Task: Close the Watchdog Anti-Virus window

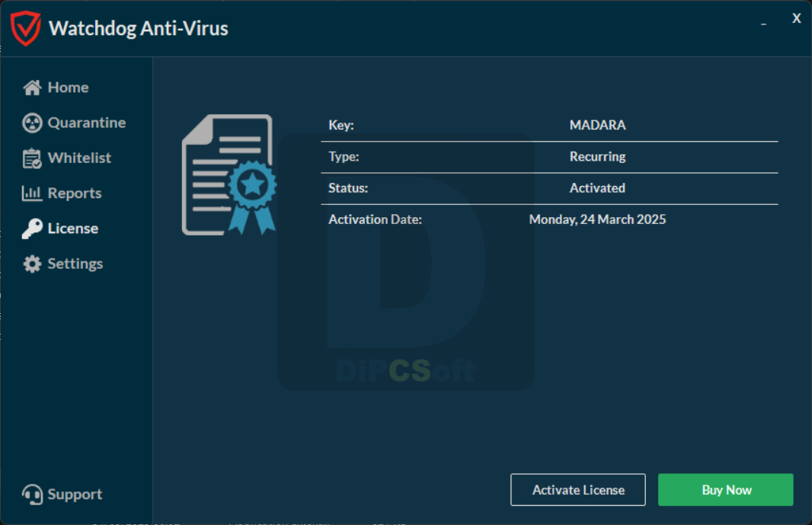Action: coord(797,18)
